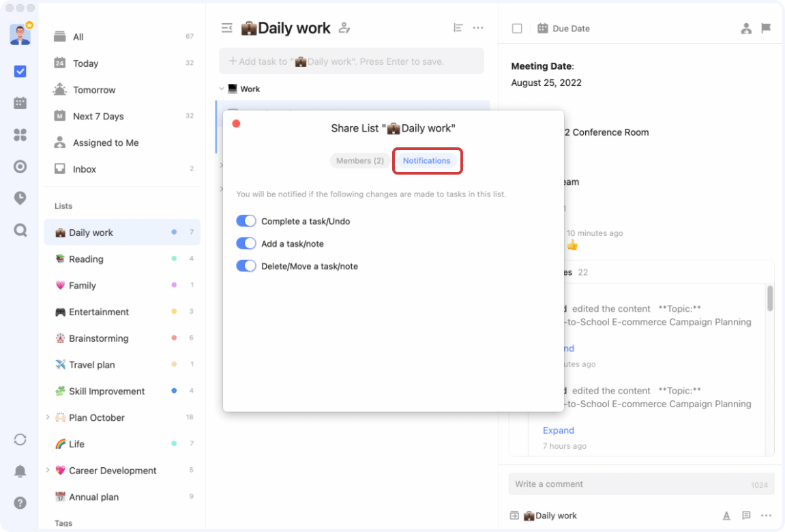Viewport: 785px width, 532px height.
Task: Click the sync icon in sidebar
Action: click(20, 439)
